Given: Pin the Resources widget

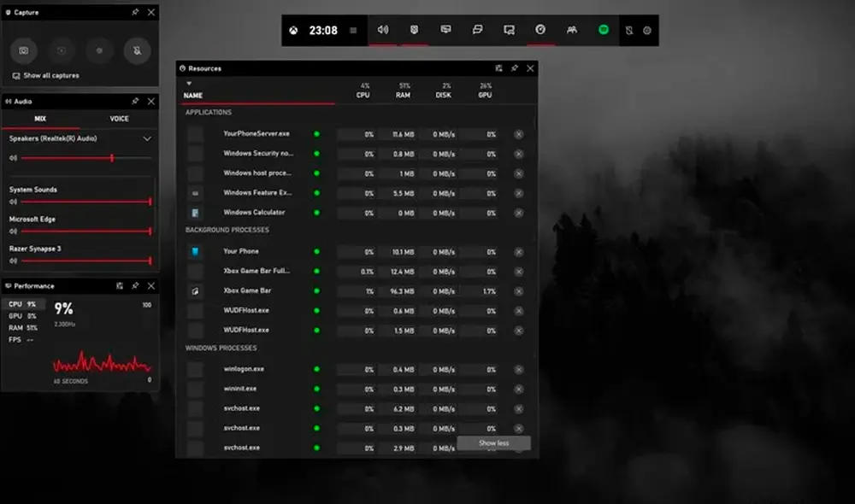Looking at the screenshot, I should point(514,68).
